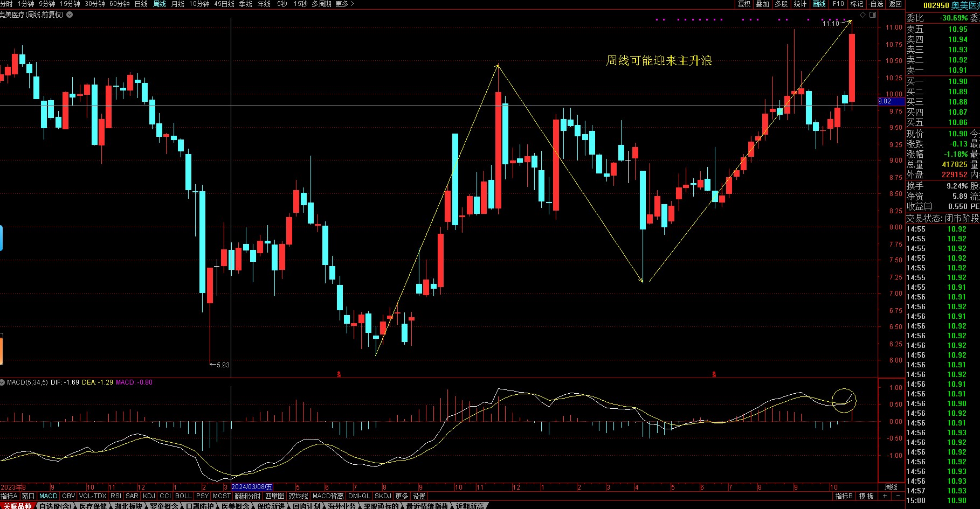Open the 医疗保健 sector tab
The height and width of the screenshot is (509, 980).
tap(93, 506)
